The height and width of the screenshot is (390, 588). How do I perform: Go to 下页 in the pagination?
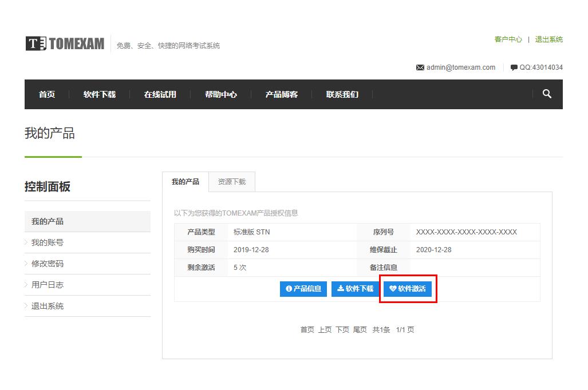click(x=342, y=330)
